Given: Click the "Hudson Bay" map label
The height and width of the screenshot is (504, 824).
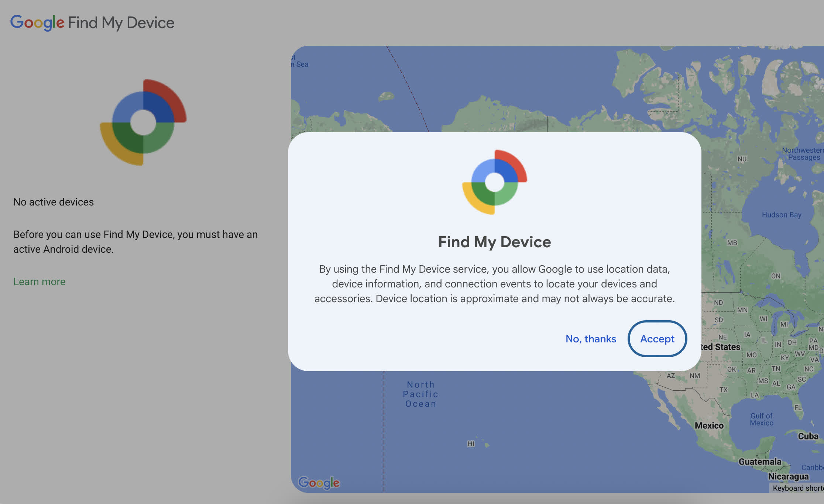Looking at the screenshot, I should point(782,215).
